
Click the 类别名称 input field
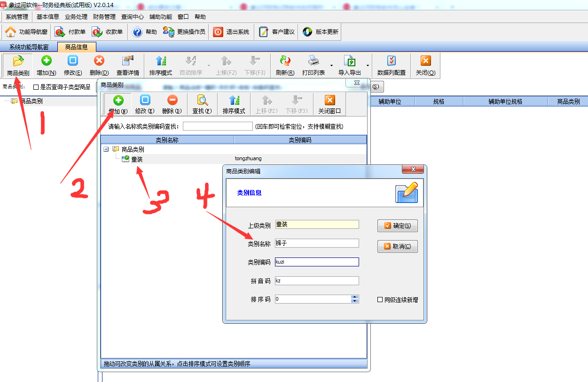click(317, 243)
